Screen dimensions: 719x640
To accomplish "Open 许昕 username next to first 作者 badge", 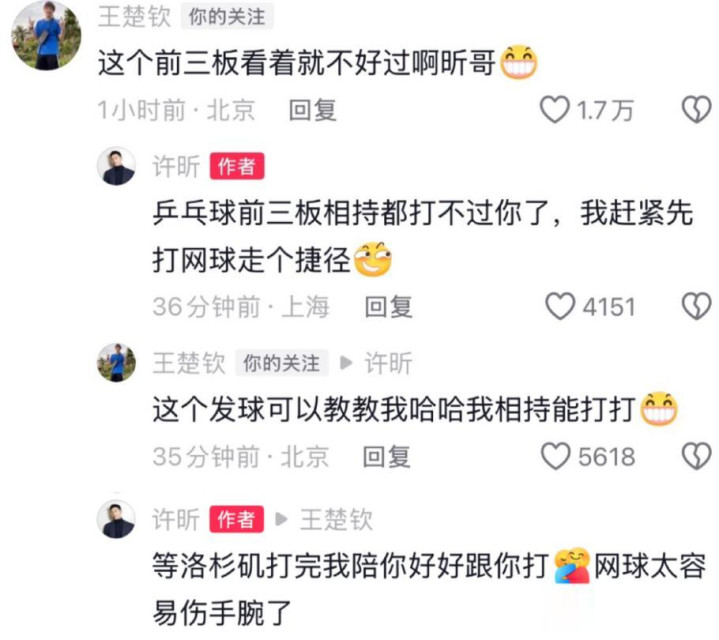I will [177, 166].
